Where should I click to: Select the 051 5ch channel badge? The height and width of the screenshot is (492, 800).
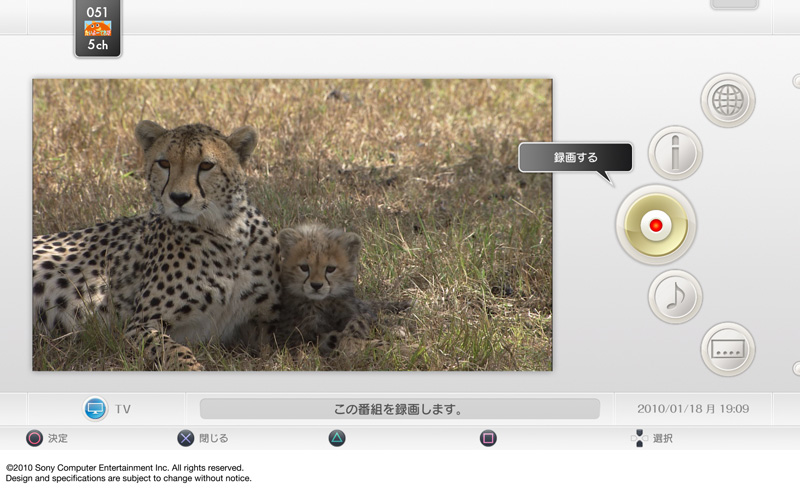(98, 29)
